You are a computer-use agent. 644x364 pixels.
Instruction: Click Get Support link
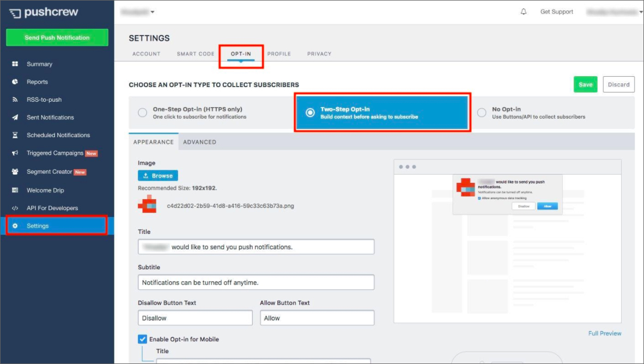(x=556, y=11)
